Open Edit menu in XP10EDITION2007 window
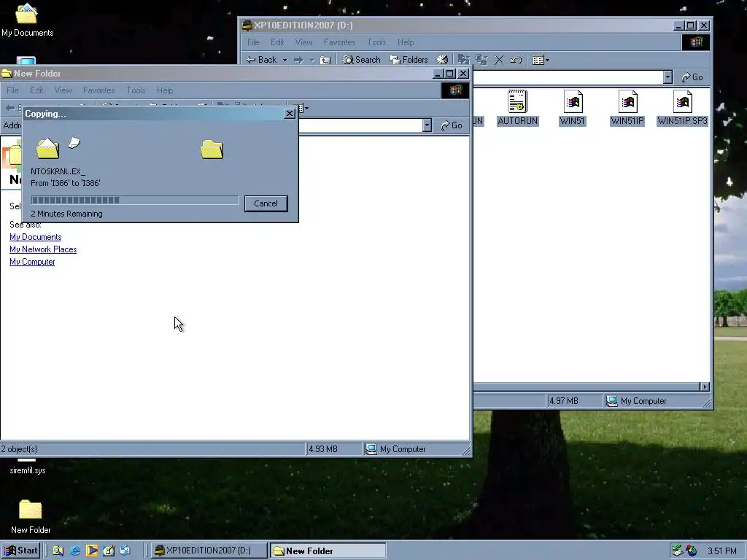 (x=277, y=42)
